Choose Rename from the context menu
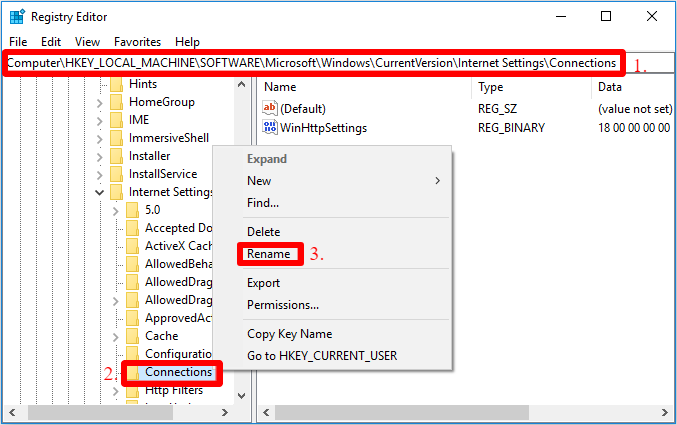 (269, 254)
